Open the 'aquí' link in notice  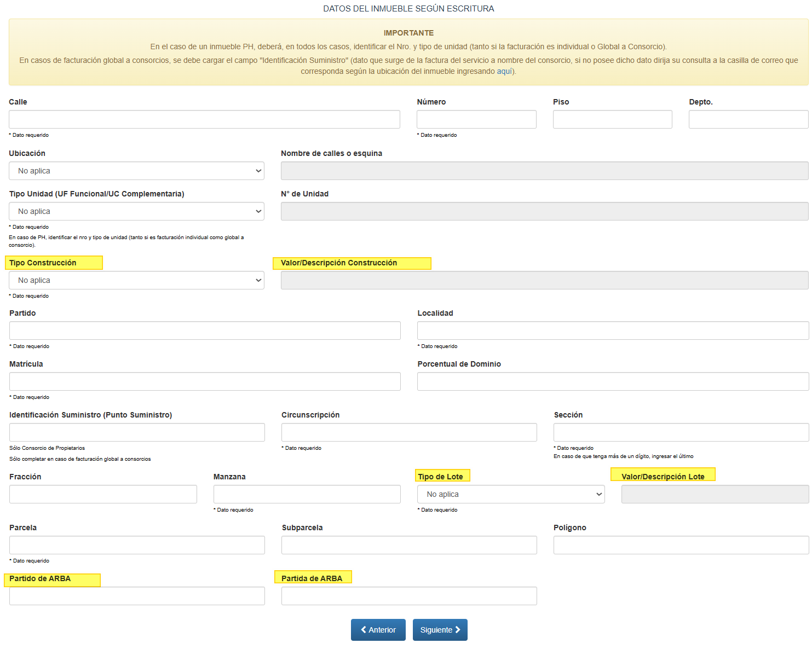(504, 71)
